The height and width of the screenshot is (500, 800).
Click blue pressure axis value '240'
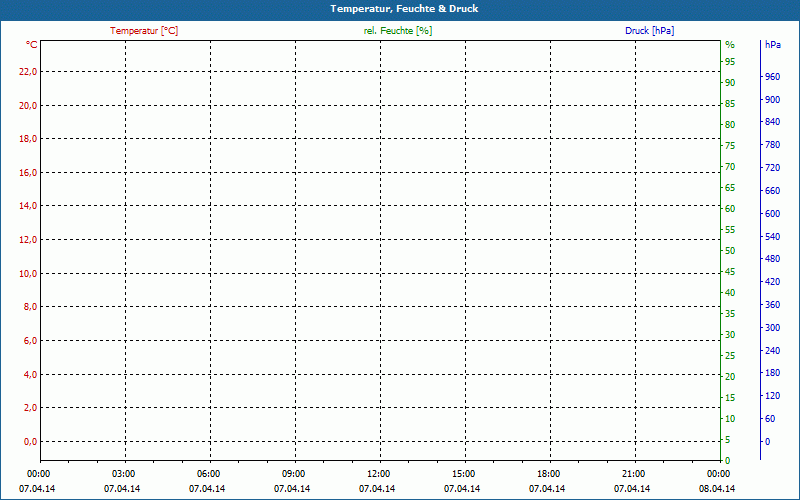coord(773,351)
